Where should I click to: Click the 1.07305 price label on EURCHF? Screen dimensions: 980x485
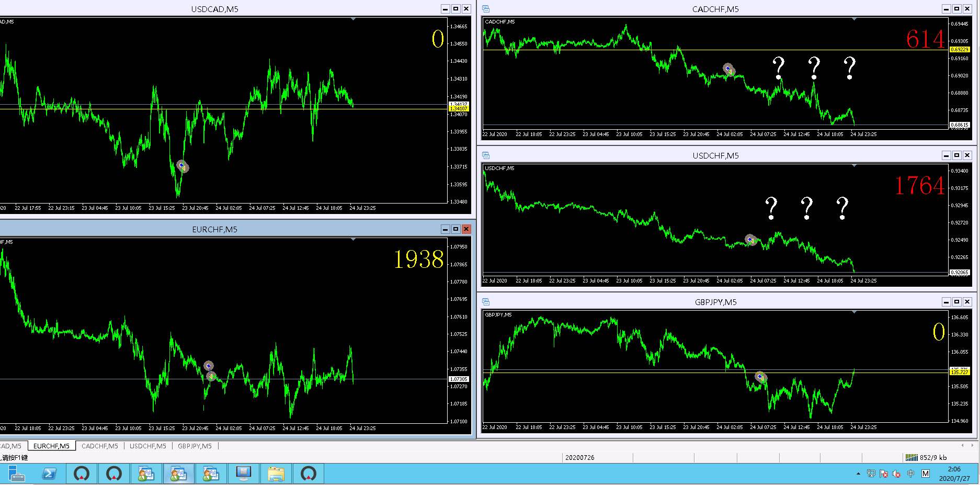pyautogui.click(x=459, y=379)
